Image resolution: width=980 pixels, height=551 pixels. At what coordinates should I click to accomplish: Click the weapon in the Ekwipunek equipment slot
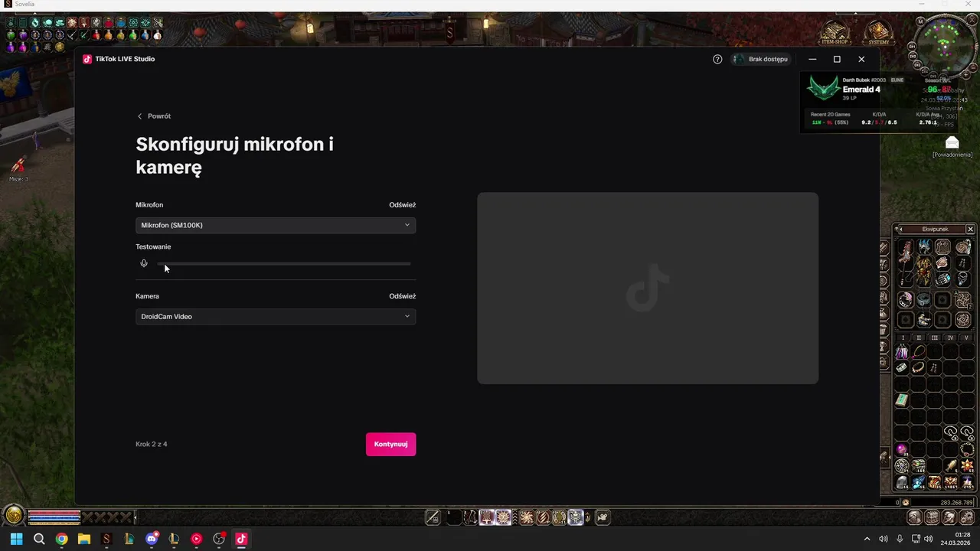906,262
